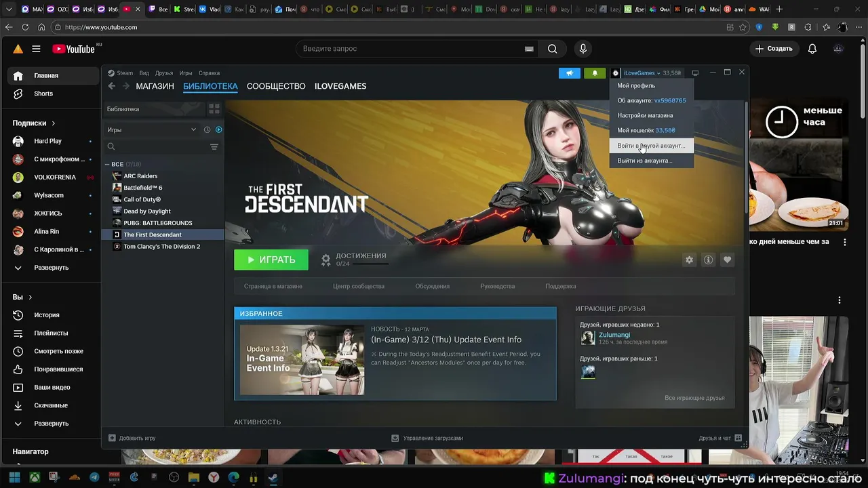Image resolution: width=868 pixels, height=488 pixels.
Task: Expand the Games filter dropdown
Action: pyautogui.click(x=193, y=129)
